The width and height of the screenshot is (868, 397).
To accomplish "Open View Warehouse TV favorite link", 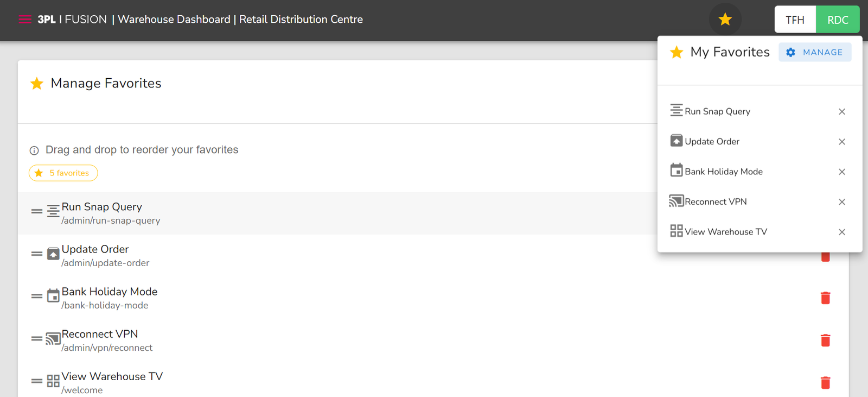I will point(725,232).
